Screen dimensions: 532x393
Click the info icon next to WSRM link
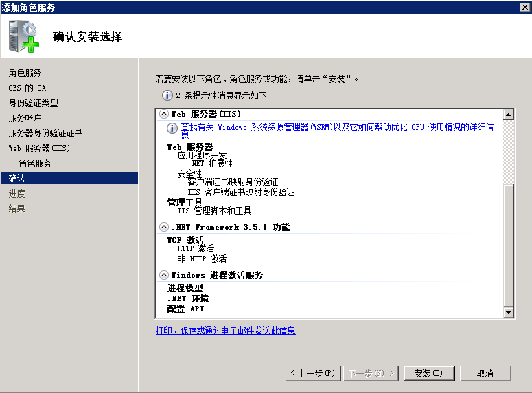coord(172,128)
